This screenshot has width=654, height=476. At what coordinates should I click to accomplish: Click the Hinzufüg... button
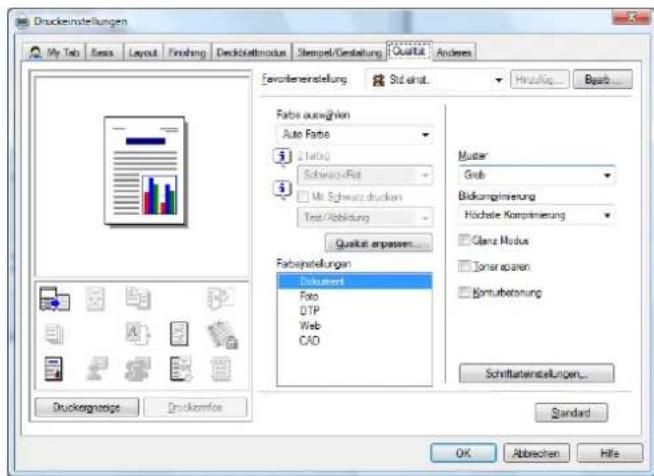pyautogui.click(x=540, y=79)
